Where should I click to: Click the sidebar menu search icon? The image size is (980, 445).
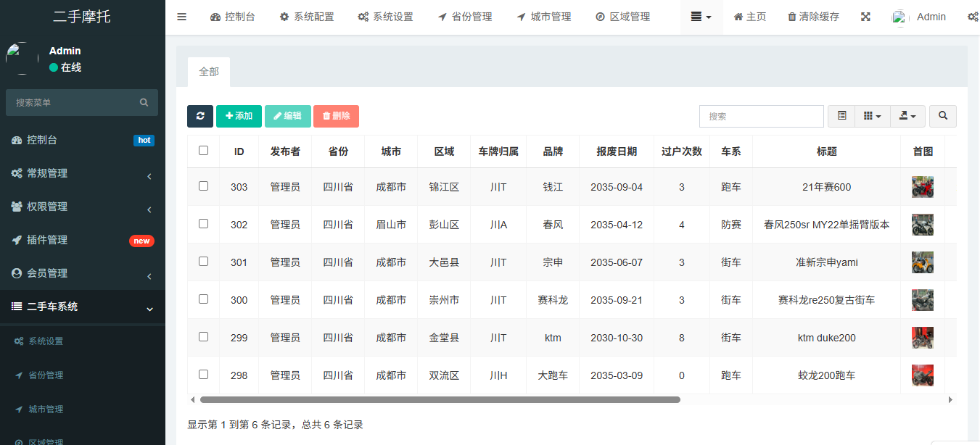[144, 103]
